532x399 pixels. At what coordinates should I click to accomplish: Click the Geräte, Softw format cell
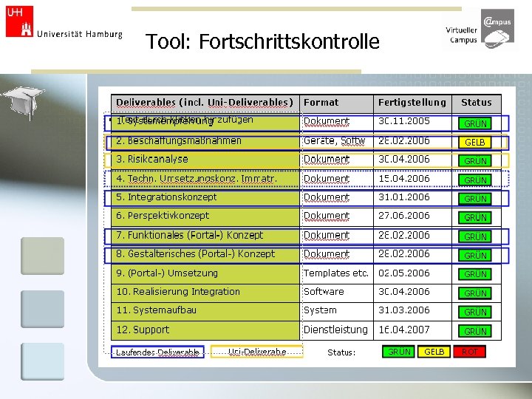336,141
